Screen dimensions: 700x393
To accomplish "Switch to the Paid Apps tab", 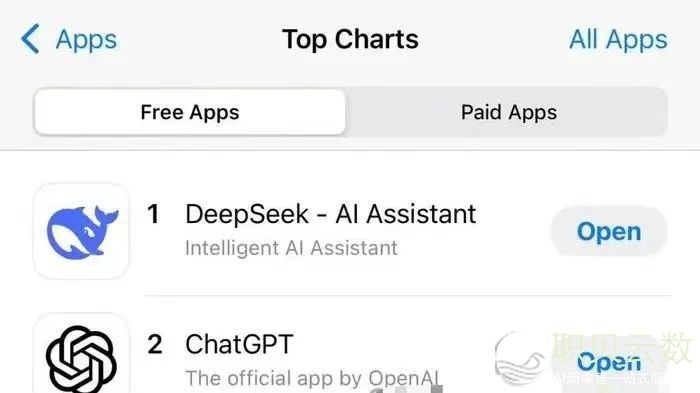I will pyautogui.click(x=508, y=112).
